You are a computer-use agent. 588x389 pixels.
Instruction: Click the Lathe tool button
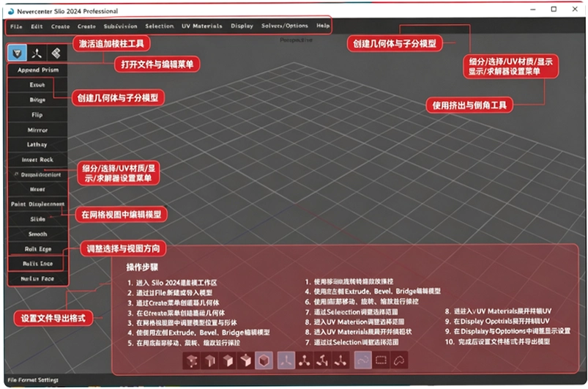[37, 145]
